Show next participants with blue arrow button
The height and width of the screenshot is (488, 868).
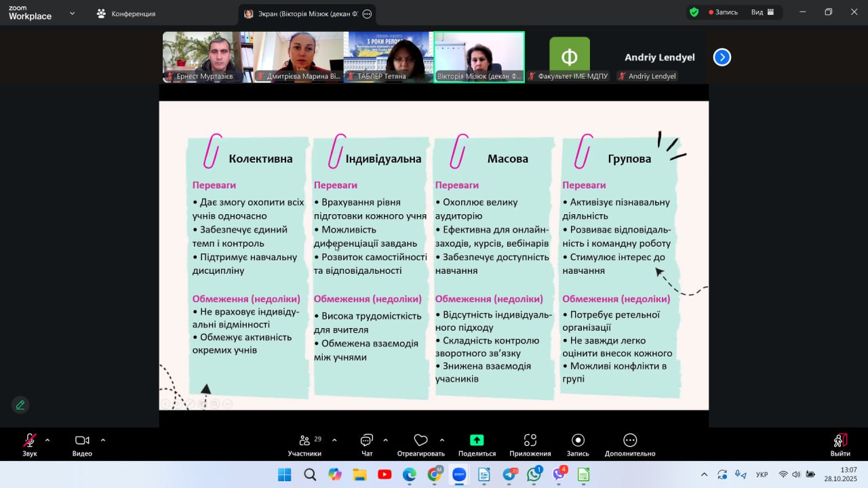click(x=722, y=58)
